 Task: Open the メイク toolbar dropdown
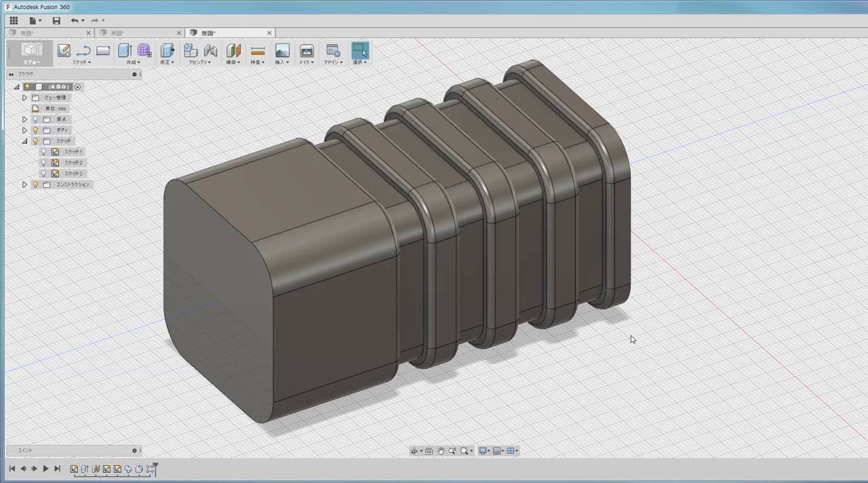(307, 62)
